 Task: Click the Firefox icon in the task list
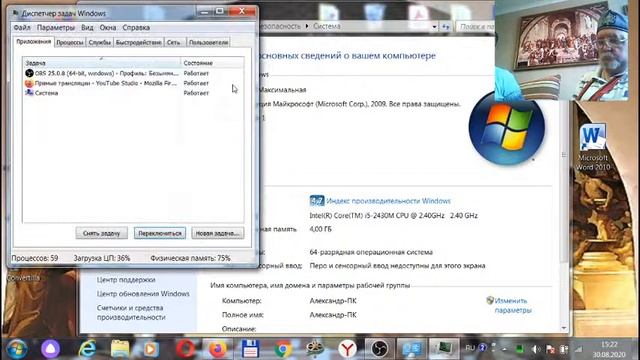coord(29,83)
